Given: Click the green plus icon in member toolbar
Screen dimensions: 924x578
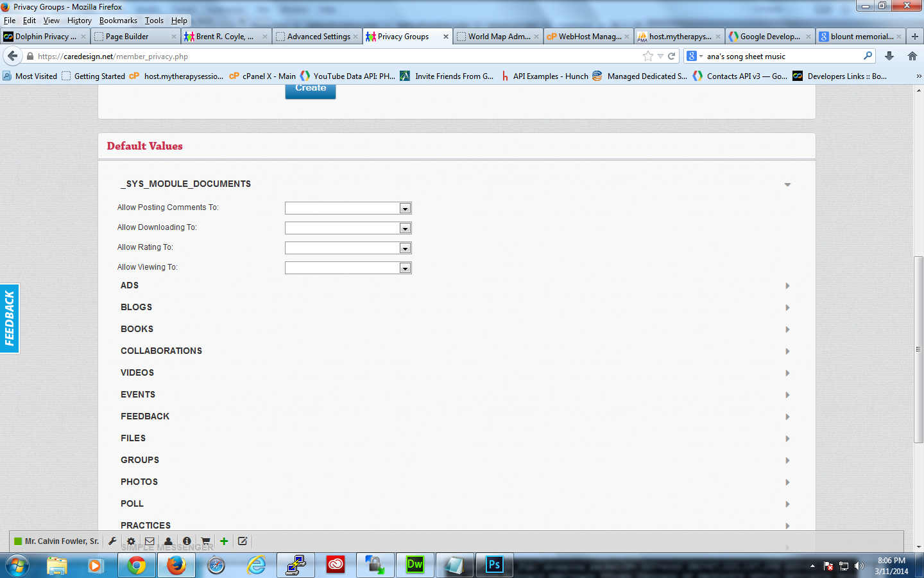Looking at the screenshot, I should (224, 541).
